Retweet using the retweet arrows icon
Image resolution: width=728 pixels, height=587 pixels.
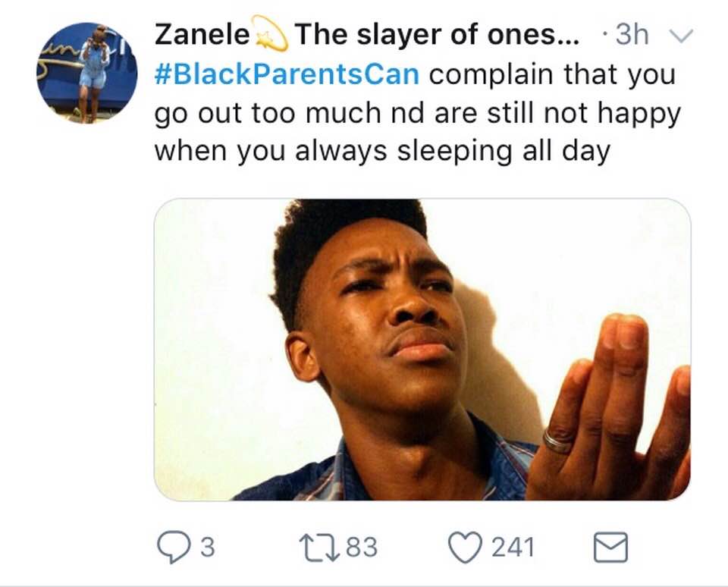(318, 547)
